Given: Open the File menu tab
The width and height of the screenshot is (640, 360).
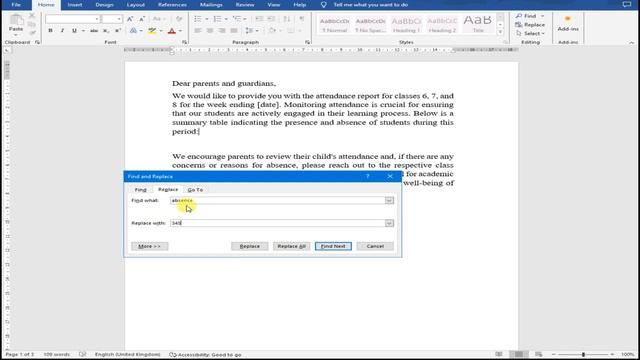Looking at the screenshot, I should coord(16,5).
